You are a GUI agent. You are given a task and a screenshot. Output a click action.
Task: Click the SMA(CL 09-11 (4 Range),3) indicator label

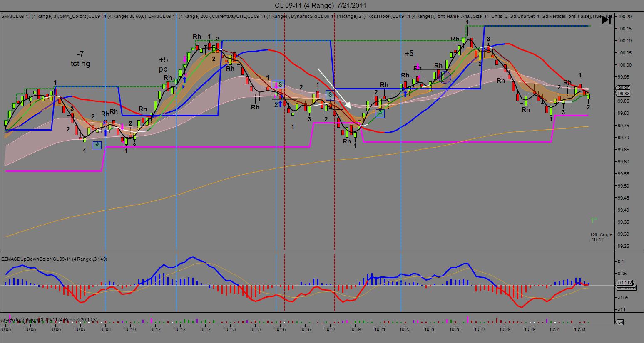[x=29, y=16]
